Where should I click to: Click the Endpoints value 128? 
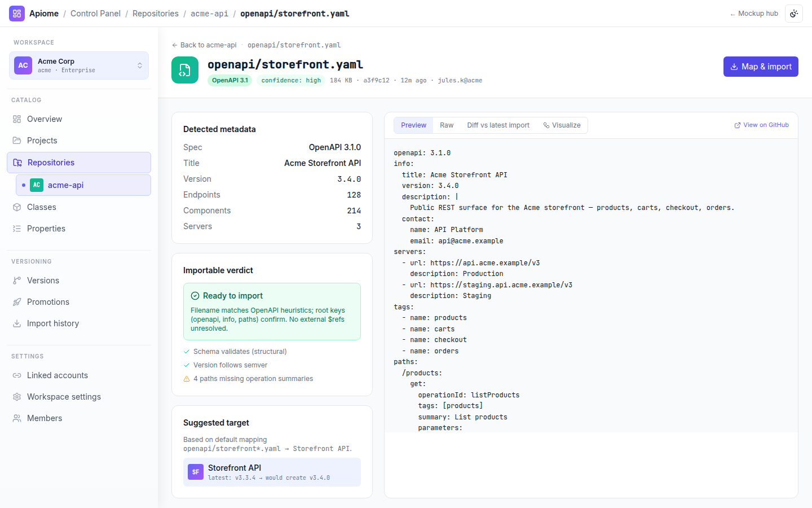click(x=354, y=195)
